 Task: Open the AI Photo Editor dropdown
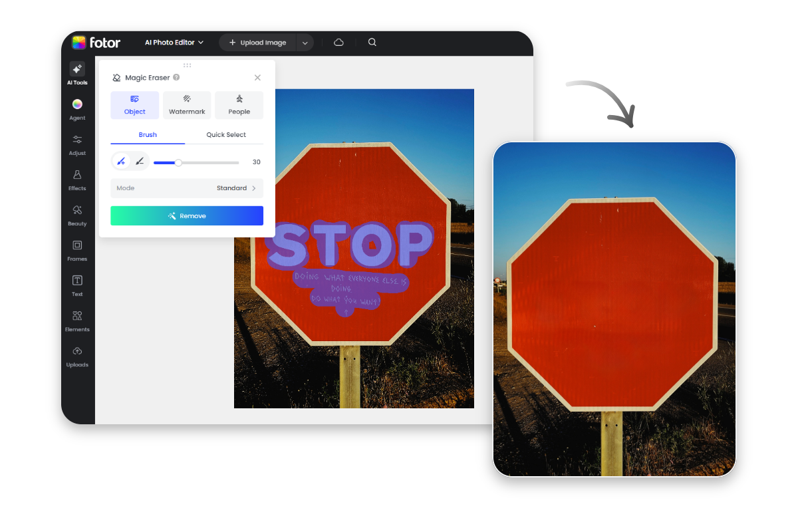coord(174,42)
